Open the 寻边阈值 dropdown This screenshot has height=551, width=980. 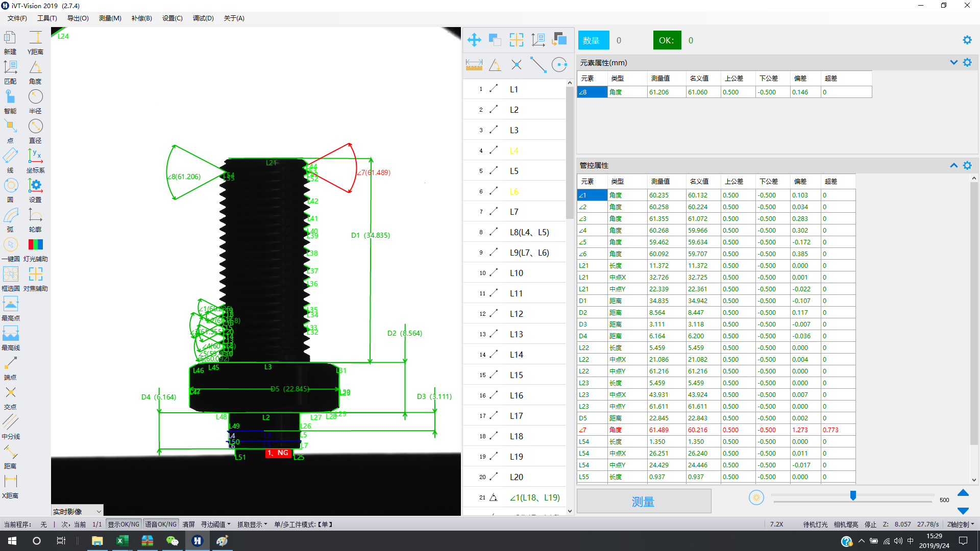coord(215,524)
